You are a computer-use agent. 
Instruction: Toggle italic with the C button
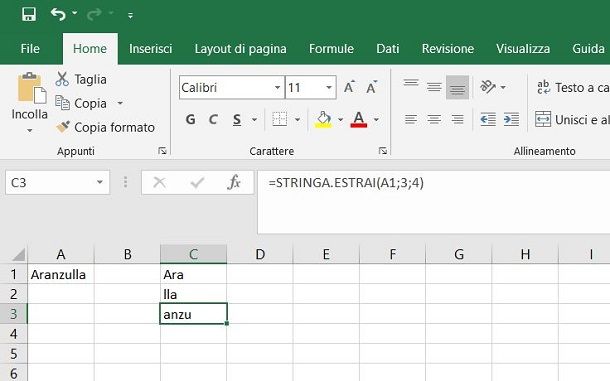point(213,119)
